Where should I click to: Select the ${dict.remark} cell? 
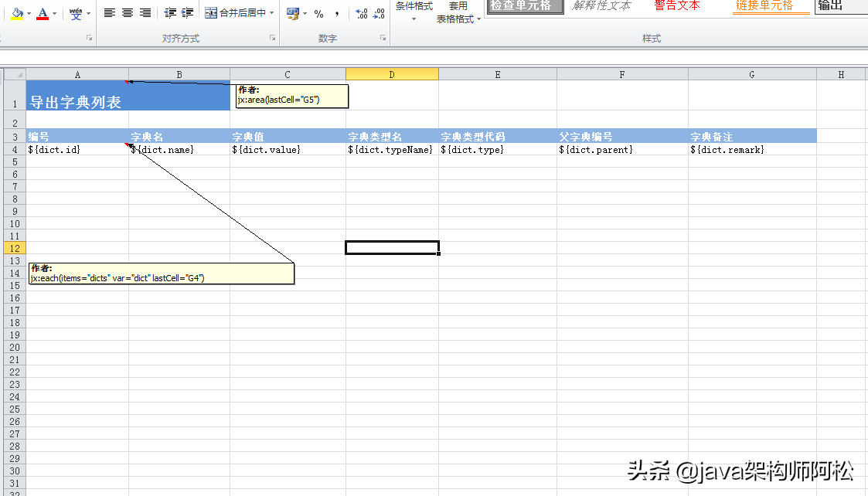click(752, 149)
